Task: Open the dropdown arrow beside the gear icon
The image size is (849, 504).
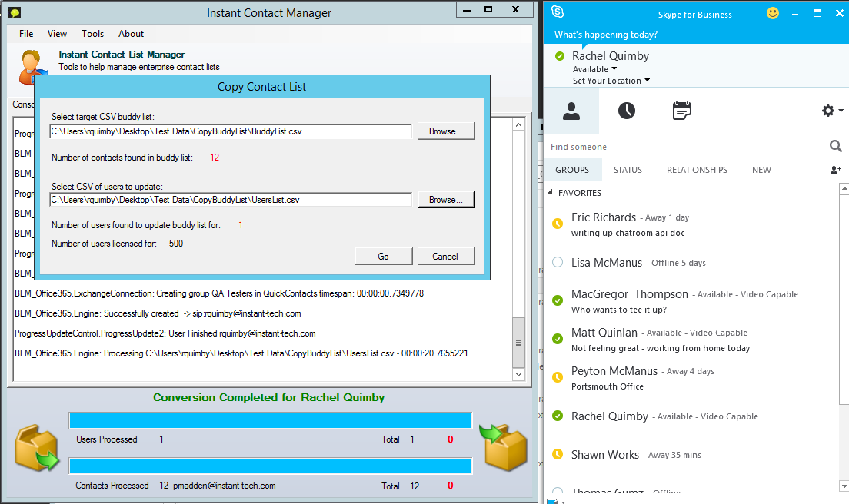Action: [x=841, y=111]
